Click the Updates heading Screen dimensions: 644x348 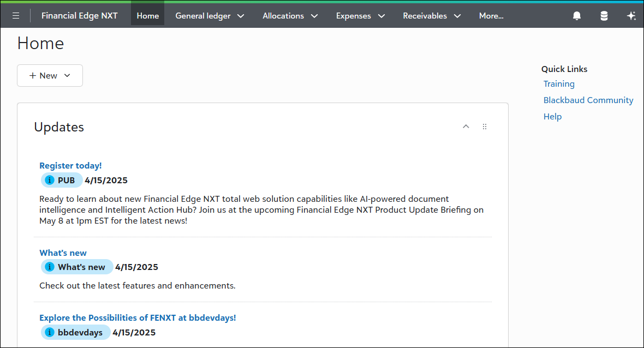[x=59, y=127]
